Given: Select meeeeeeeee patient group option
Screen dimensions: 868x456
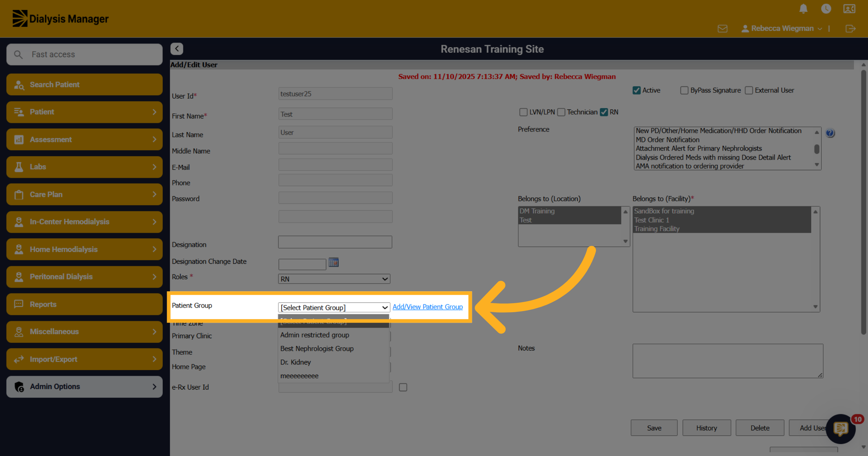Looking at the screenshot, I should click(x=333, y=376).
